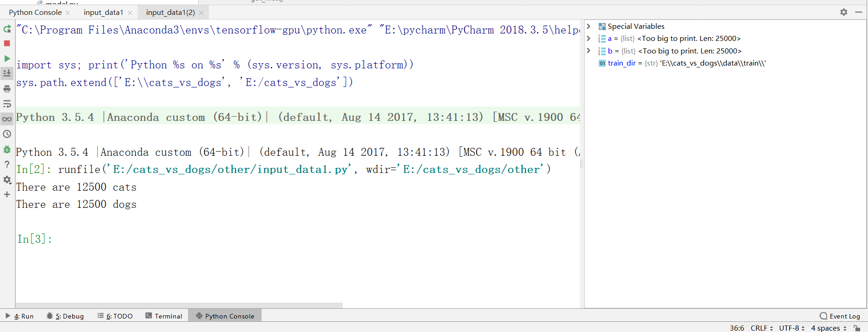
Task: Open console history clock icon
Action: 7,134
